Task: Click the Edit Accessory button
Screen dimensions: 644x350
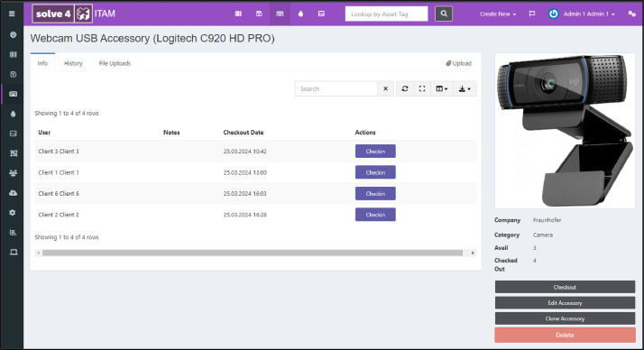Action: 565,303
